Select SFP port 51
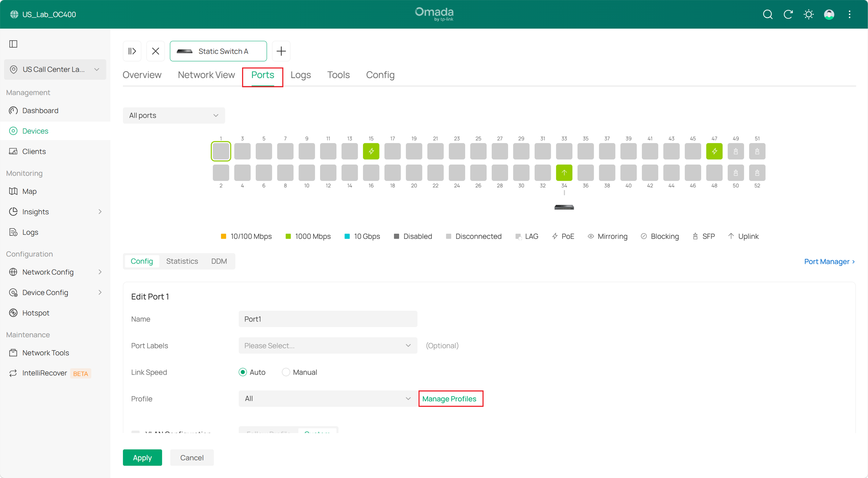 [757, 151]
